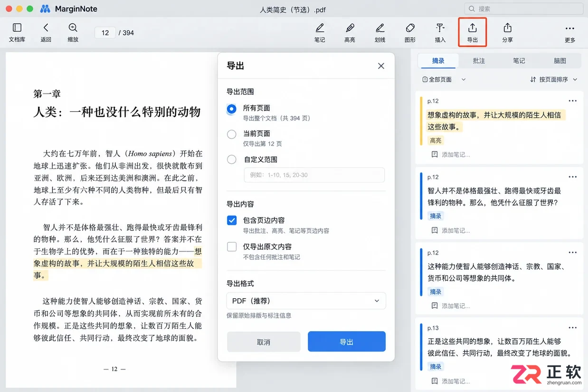Select 自定义范围 radio option
This screenshot has height=392, width=588.
pyautogui.click(x=232, y=160)
